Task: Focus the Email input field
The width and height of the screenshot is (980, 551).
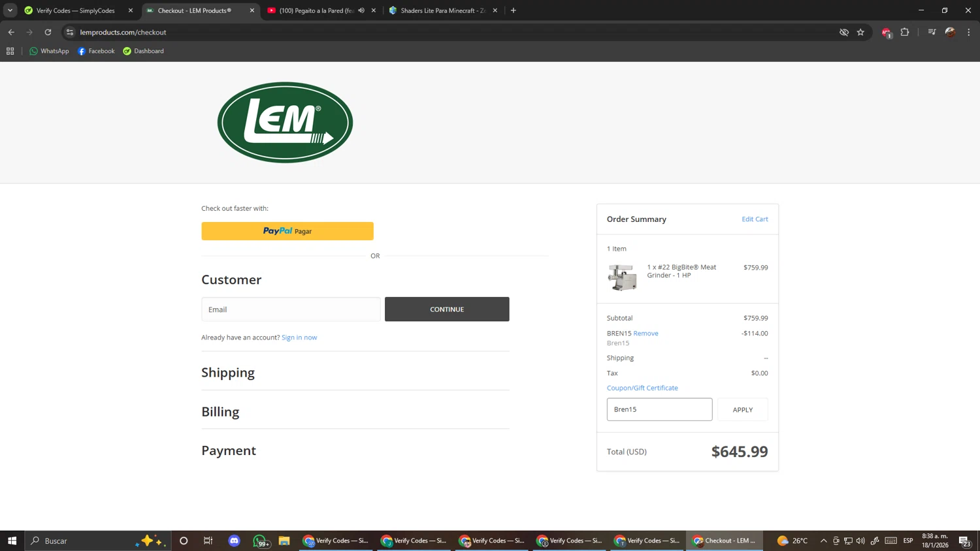Action: (291, 309)
